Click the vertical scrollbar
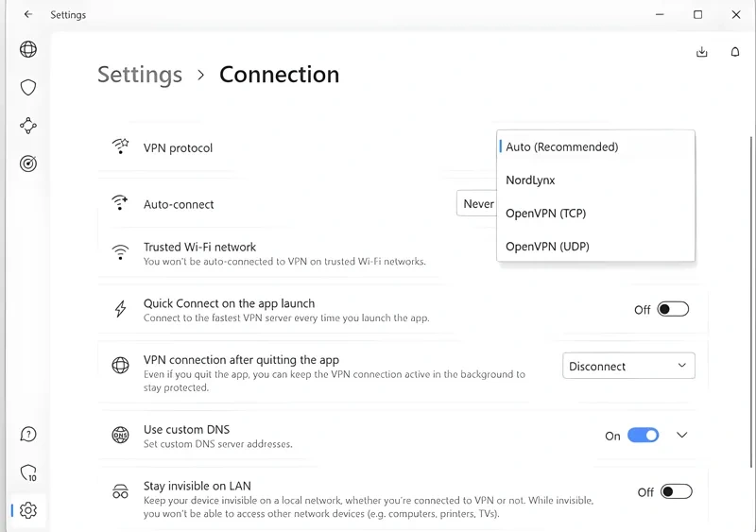This screenshot has width=756, height=532. [751, 301]
